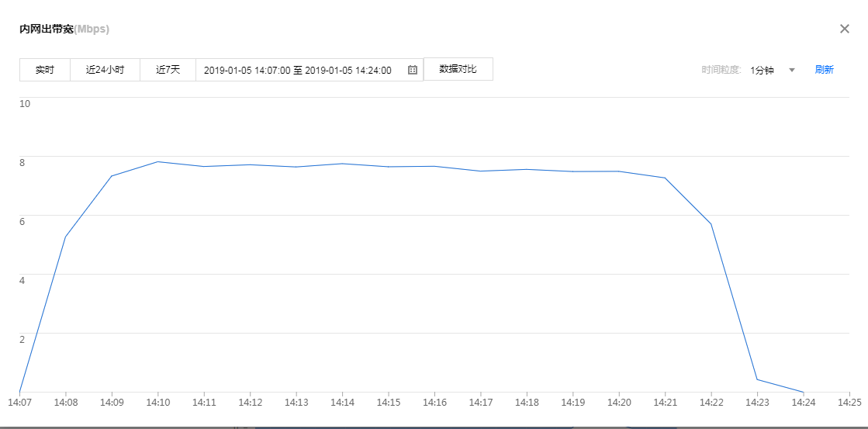This screenshot has width=868, height=429.
Task: Click the near-zero data point at 14:23
Action: pyautogui.click(x=757, y=379)
